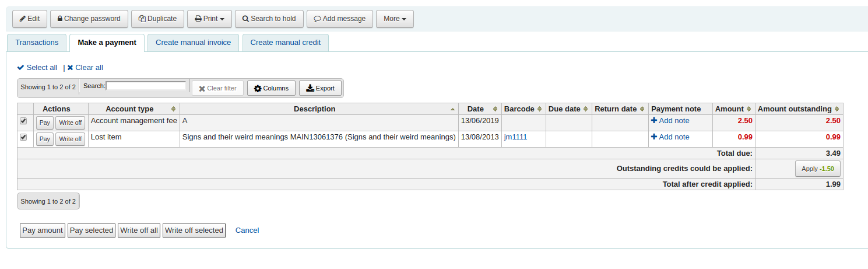Click Search to hold magnifier button

269,19
